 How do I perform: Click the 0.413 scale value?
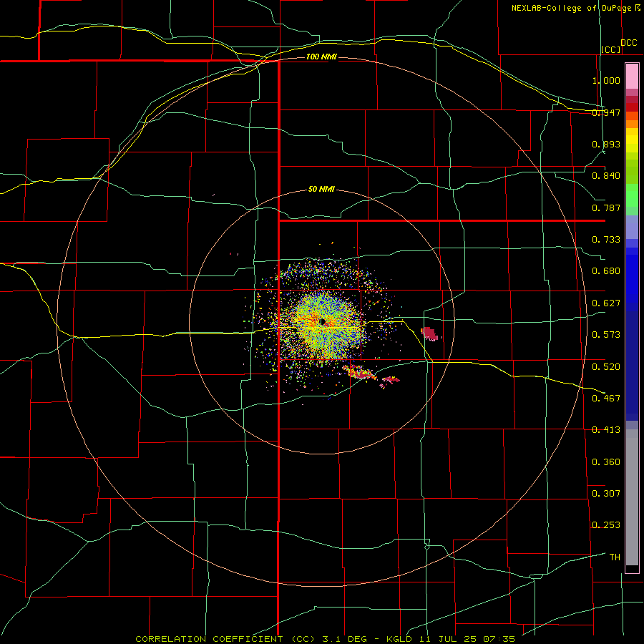coord(606,430)
